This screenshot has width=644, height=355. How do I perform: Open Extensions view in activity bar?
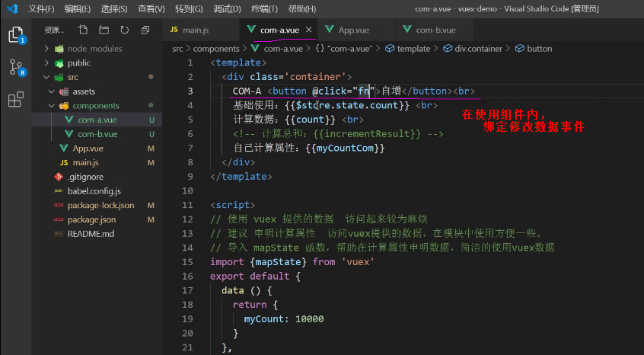click(16, 100)
